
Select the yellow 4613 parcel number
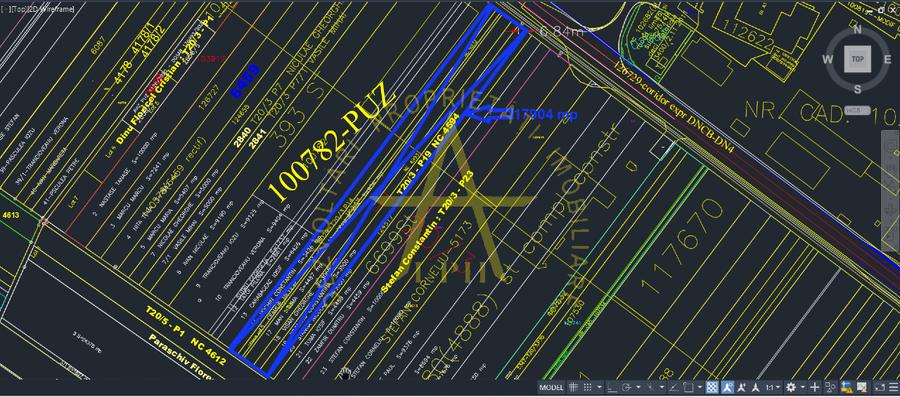click(11, 215)
